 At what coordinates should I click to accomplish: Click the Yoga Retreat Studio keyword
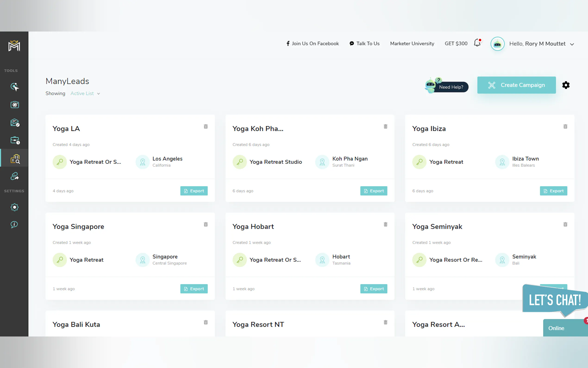pos(276,162)
